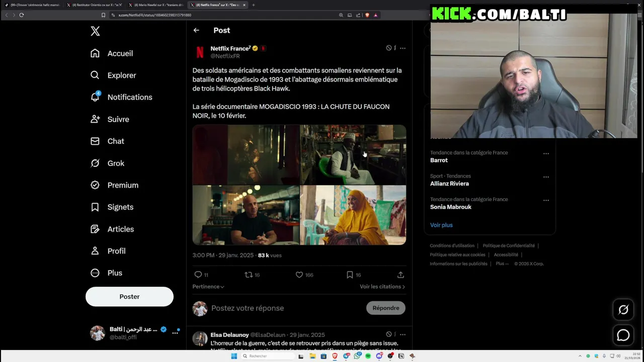Click the Poster button
The width and height of the screenshot is (644, 362).
point(129,297)
